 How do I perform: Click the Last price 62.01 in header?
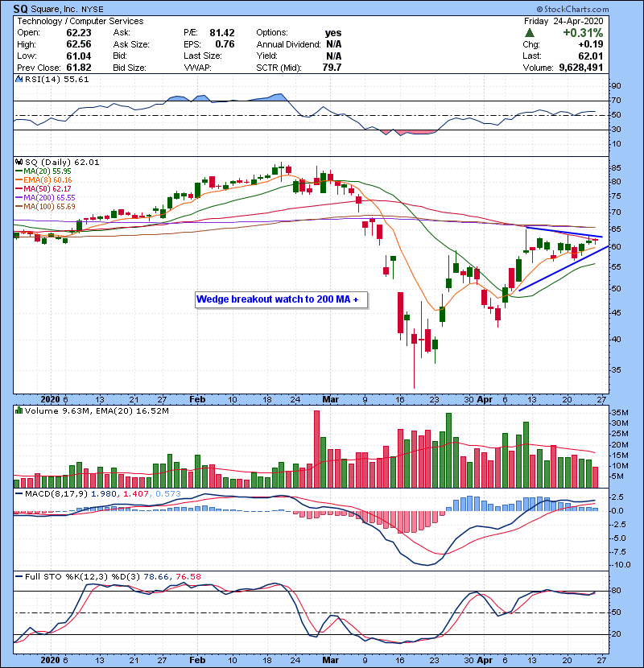tap(591, 56)
